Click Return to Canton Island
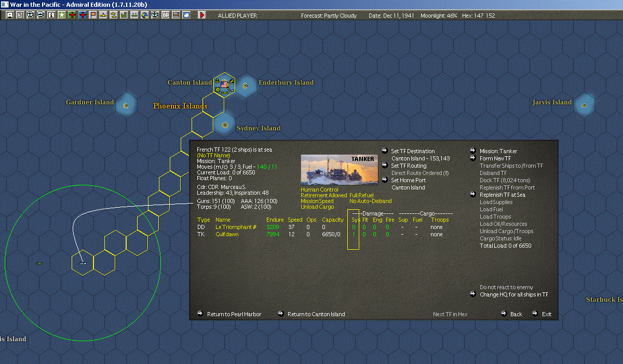Viewport: 623px width, 364px height. pyautogui.click(x=316, y=314)
